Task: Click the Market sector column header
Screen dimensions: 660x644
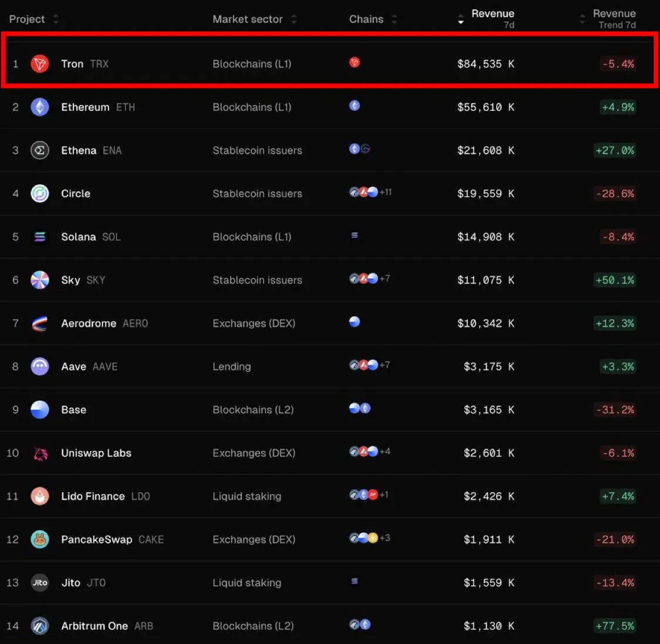Action: pos(248,19)
